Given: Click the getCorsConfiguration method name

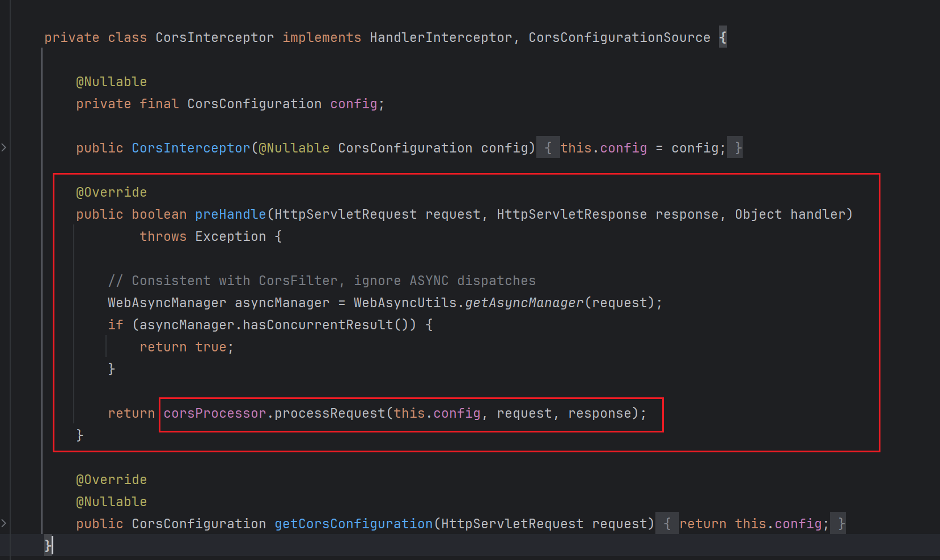Looking at the screenshot, I should coord(353,524).
